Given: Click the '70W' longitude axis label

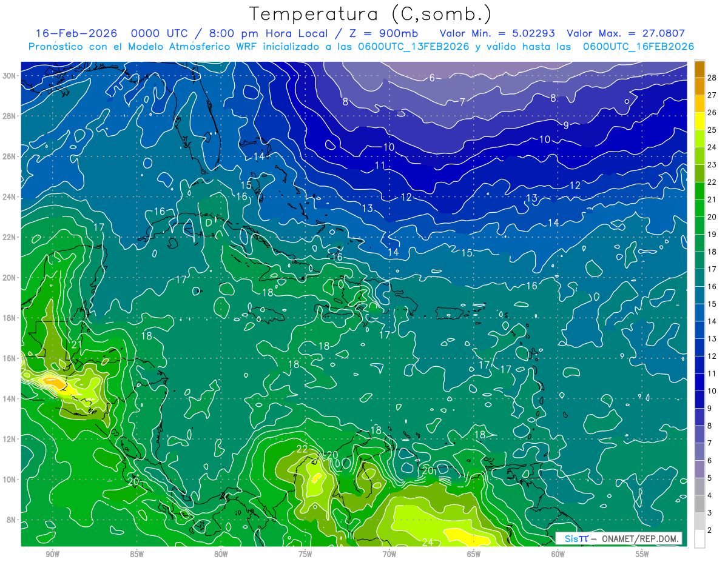Looking at the screenshot, I should tap(389, 554).
